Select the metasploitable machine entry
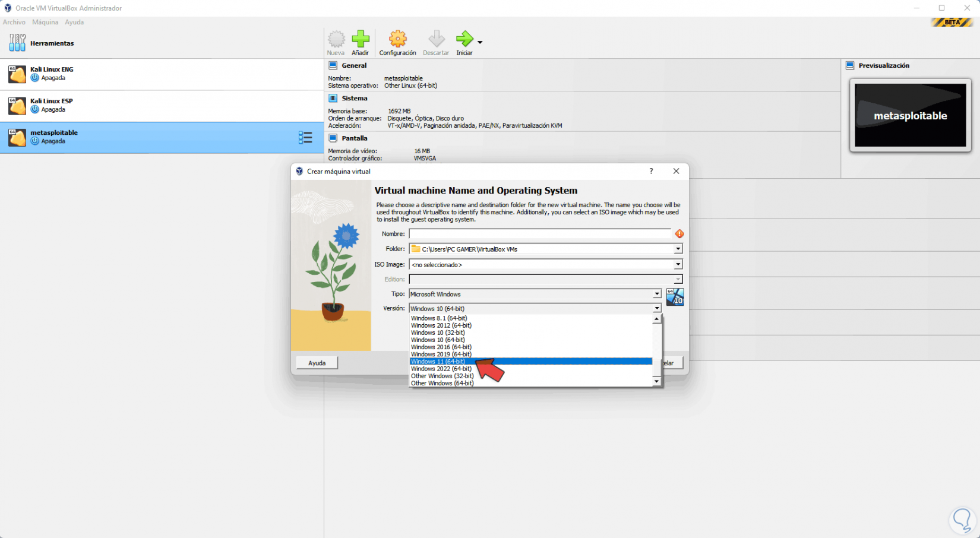 coord(162,138)
